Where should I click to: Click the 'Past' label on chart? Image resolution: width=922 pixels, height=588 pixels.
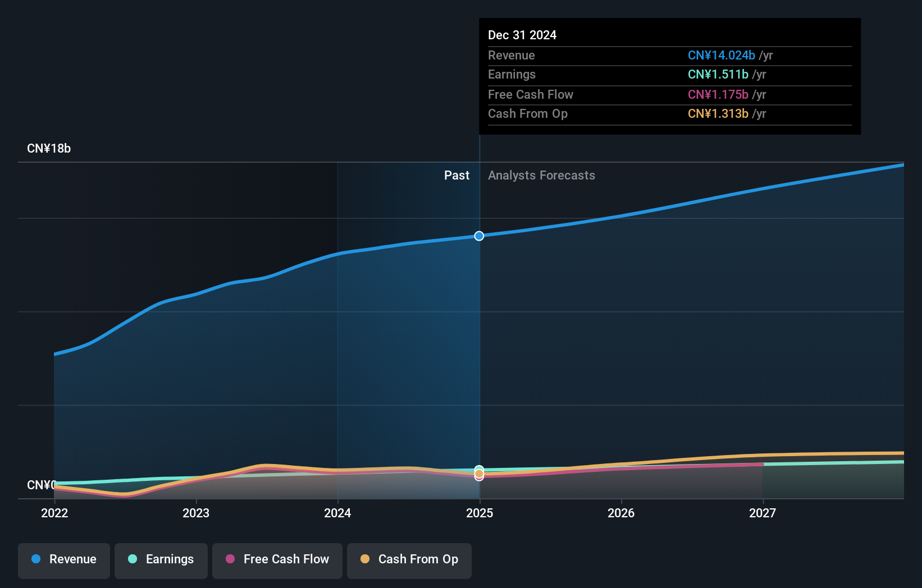click(457, 176)
